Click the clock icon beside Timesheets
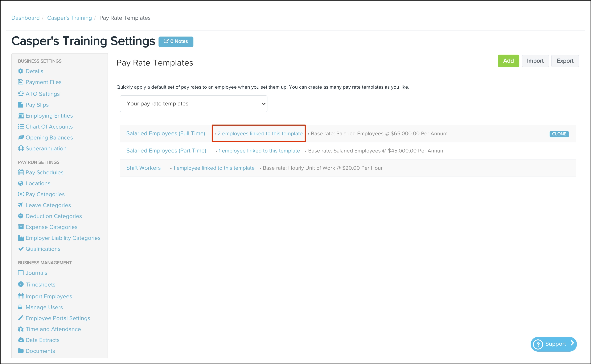This screenshot has width=591, height=364. [x=21, y=284]
